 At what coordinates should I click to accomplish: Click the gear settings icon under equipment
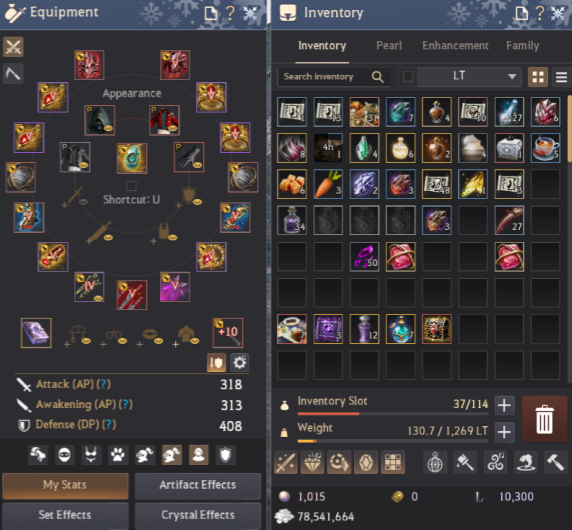[240, 363]
